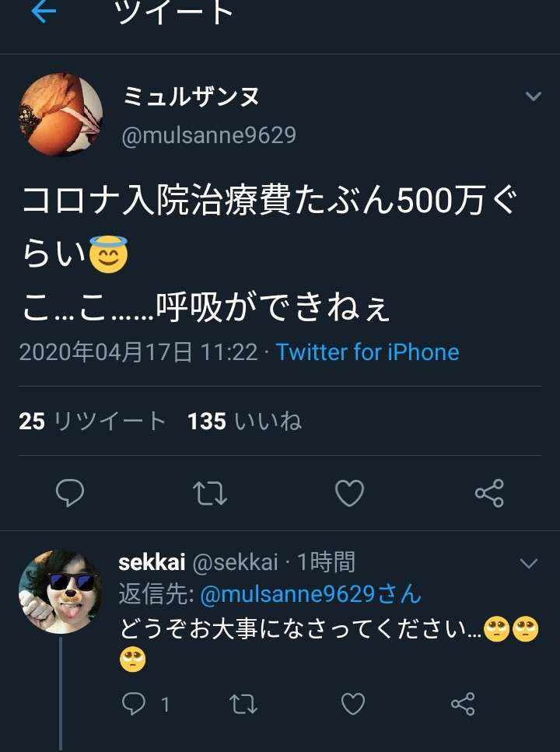Retweet sekkai's reply
Screen dimensions: 560x752
(x=243, y=704)
